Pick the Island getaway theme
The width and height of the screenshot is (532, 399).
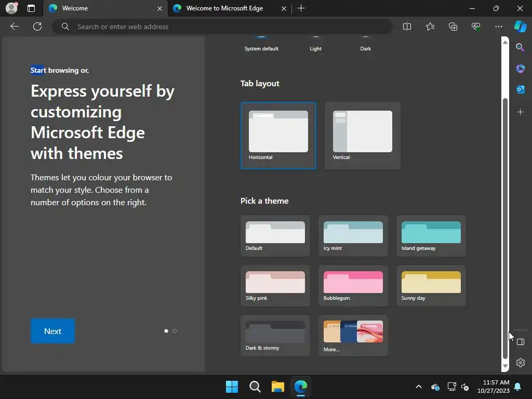pyautogui.click(x=431, y=236)
